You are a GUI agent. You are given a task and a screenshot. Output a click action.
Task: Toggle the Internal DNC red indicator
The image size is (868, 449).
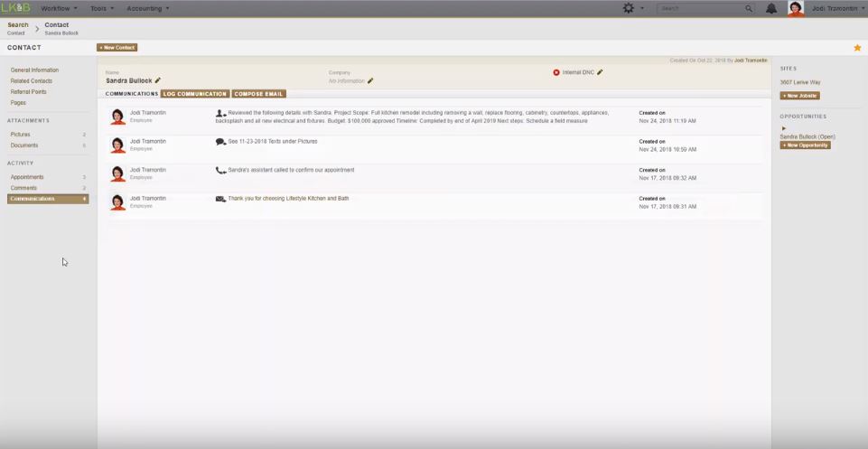point(556,72)
